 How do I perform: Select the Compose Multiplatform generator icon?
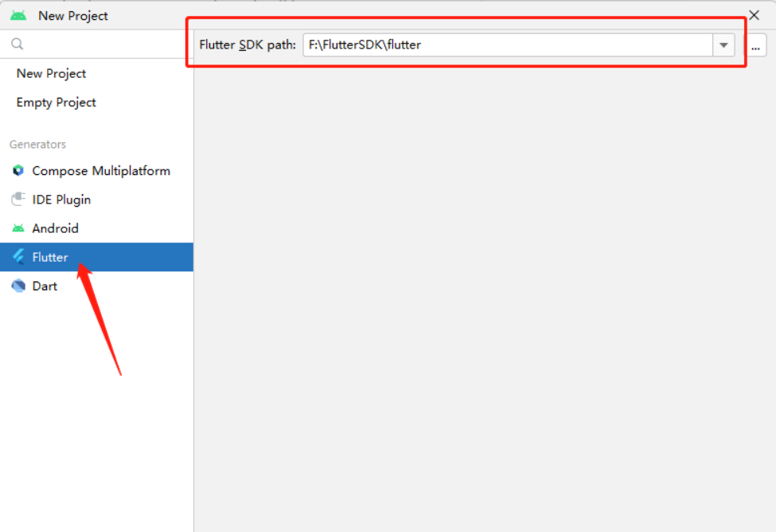[18, 171]
